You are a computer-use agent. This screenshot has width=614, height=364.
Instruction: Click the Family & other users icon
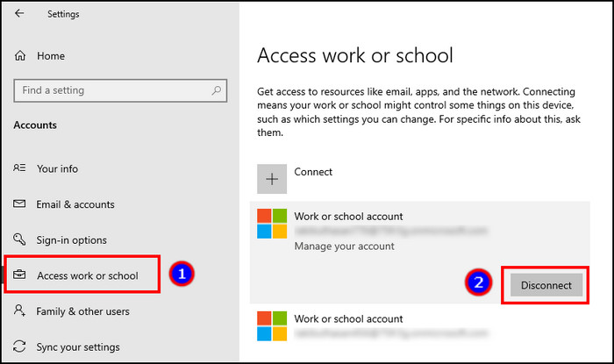click(x=19, y=310)
